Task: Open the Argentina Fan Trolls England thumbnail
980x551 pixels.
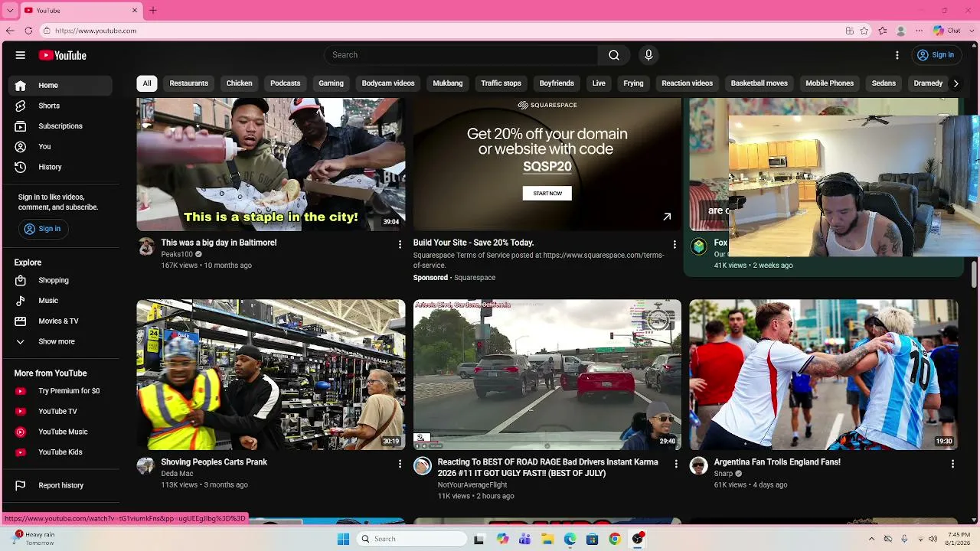Action: pos(824,374)
